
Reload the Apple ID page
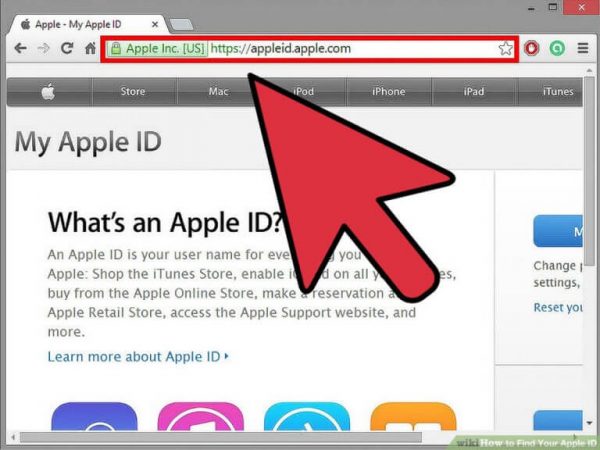(67, 48)
